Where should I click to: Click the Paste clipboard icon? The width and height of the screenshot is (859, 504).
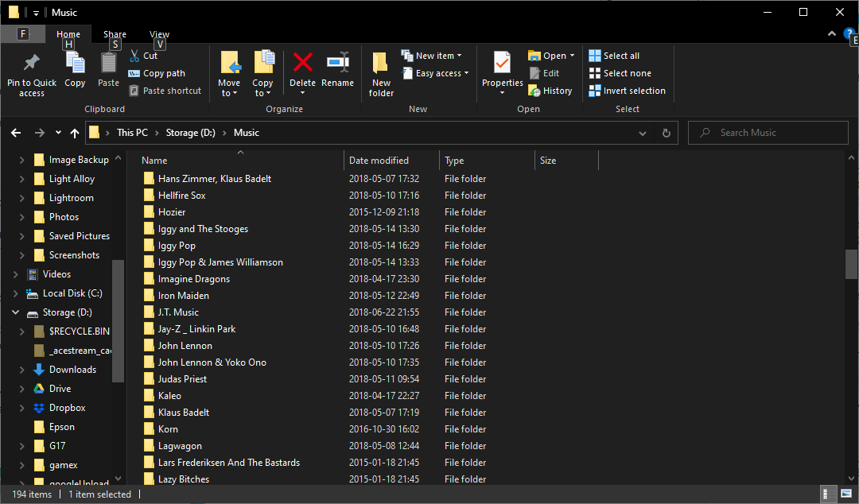tap(108, 63)
